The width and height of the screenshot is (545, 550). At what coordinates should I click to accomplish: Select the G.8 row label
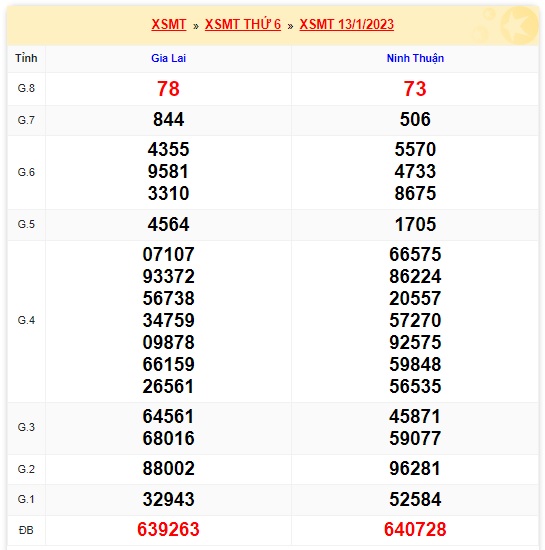(26, 88)
